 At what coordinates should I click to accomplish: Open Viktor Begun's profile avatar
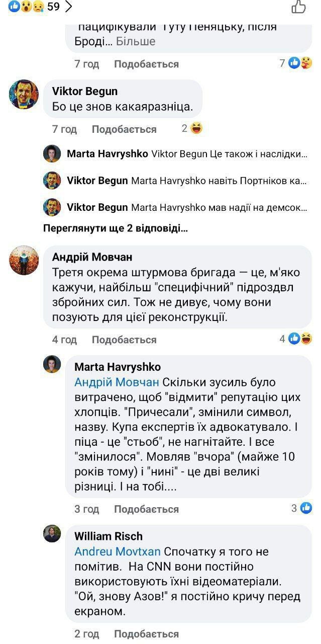(24, 94)
